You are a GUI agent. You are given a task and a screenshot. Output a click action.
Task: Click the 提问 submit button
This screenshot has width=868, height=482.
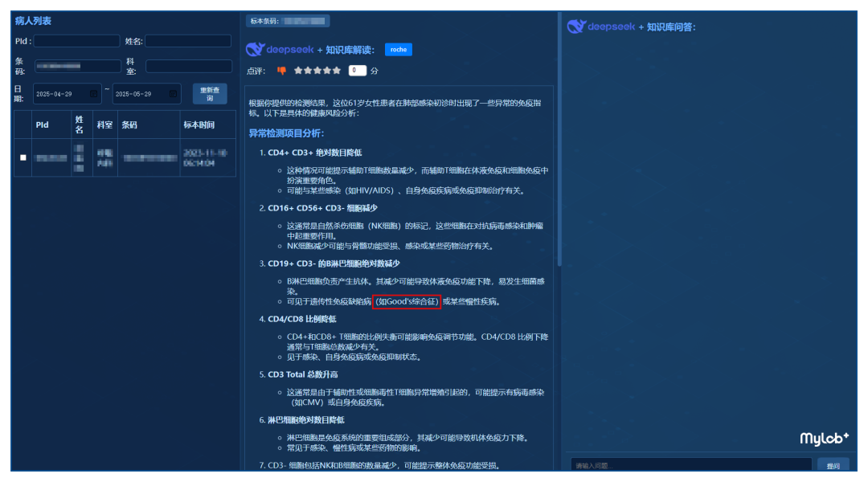833,465
